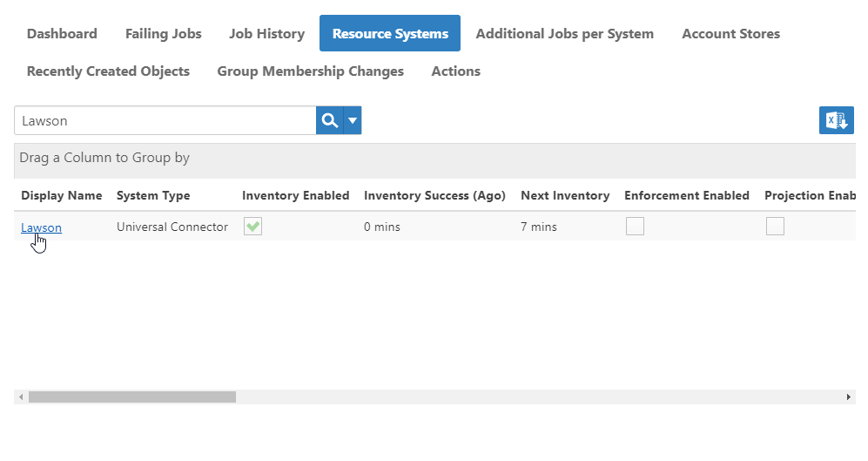This screenshot has width=868, height=461.
Task: Open Group Membership Changes tab
Action: (x=310, y=71)
